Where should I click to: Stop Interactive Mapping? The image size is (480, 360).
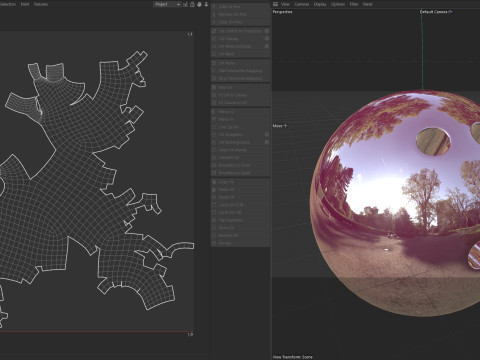click(240, 78)
